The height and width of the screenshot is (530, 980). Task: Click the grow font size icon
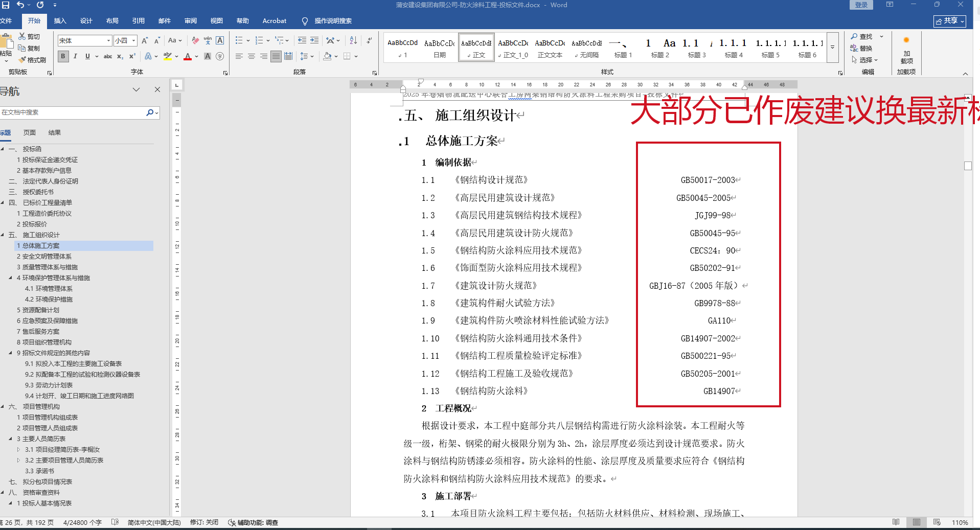pyautogui.click(x=145, y=40)
